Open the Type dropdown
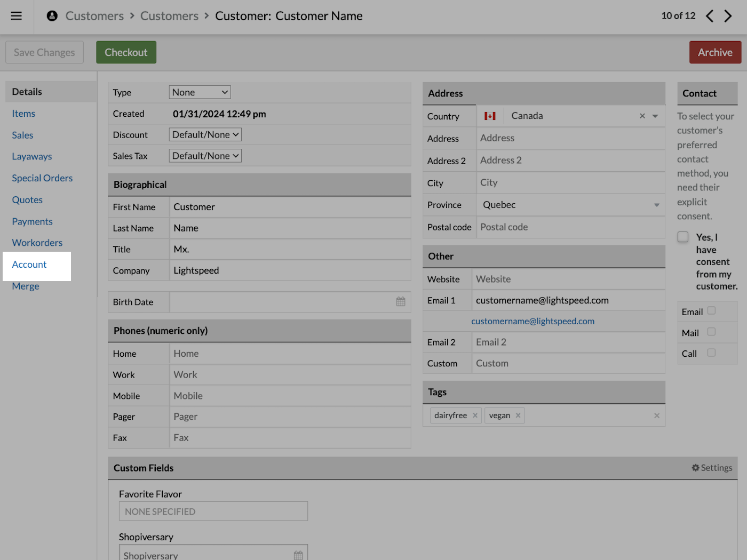 coord(200,92)
